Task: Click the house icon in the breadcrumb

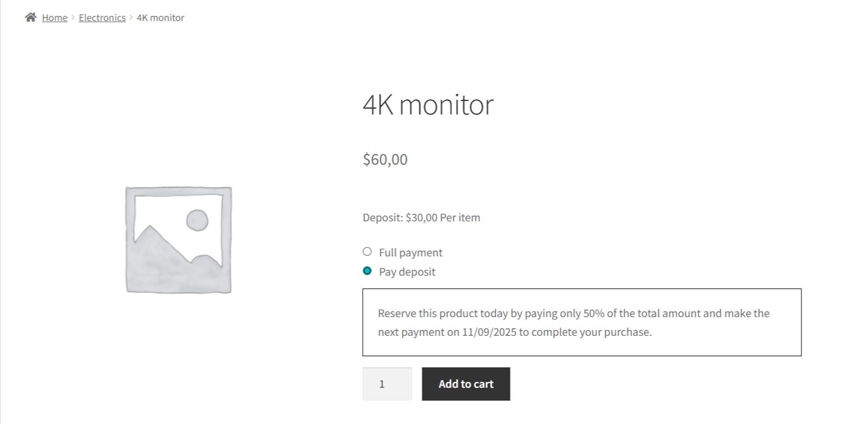Action: tap(30, 17)
